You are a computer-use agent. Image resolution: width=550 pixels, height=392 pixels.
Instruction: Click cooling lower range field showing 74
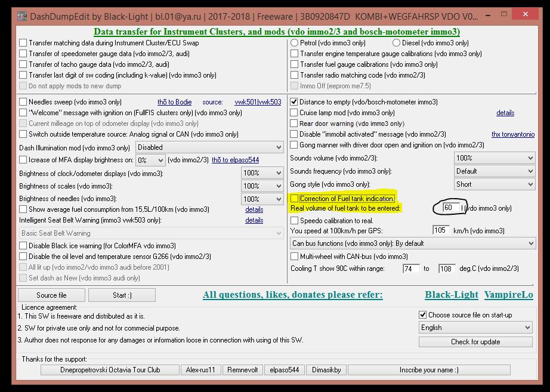[411, 269]
